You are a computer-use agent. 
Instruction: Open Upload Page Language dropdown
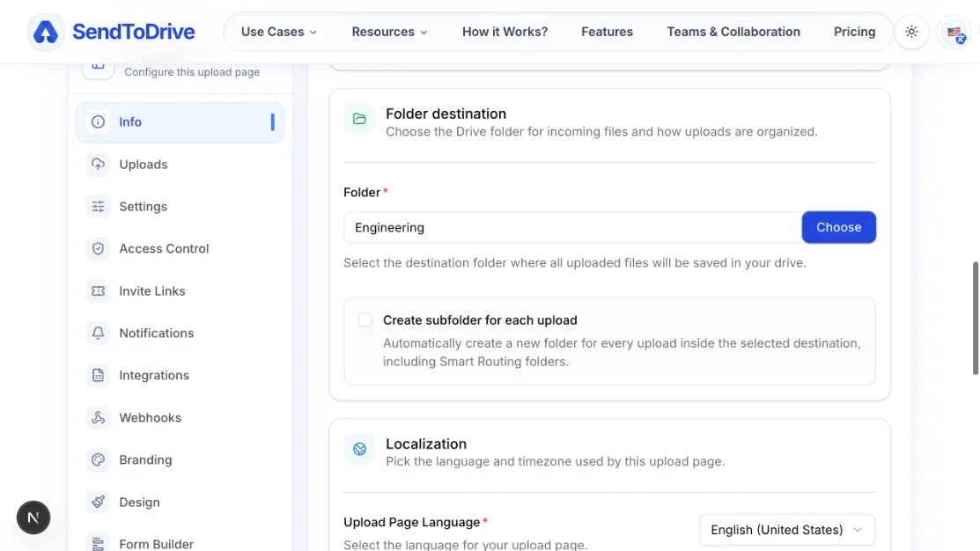[x=787, y=530]
